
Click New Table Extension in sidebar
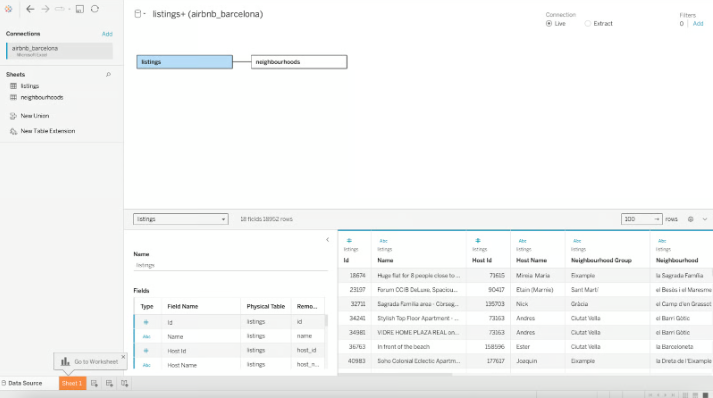click(48, 131)
